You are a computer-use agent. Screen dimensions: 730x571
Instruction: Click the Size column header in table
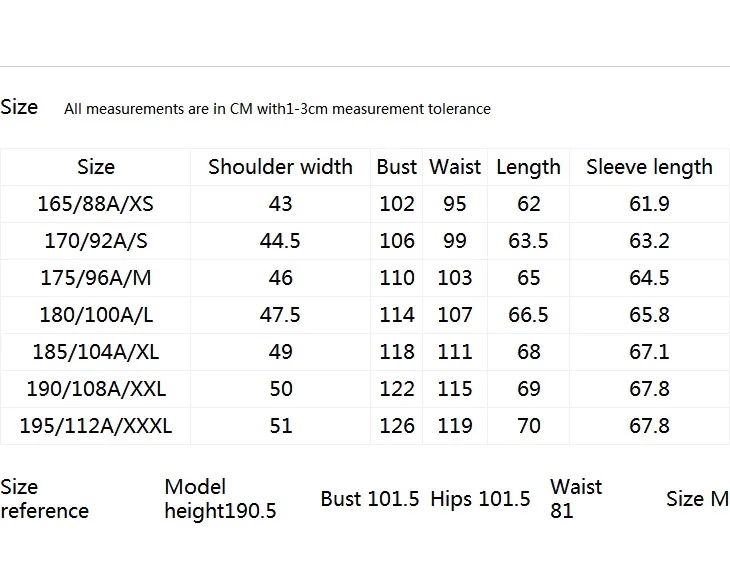95,167
